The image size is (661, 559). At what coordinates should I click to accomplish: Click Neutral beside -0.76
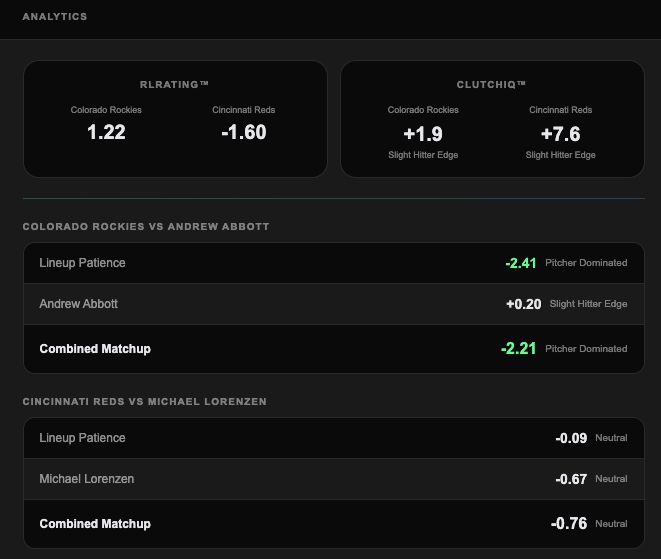pos(611,524)
